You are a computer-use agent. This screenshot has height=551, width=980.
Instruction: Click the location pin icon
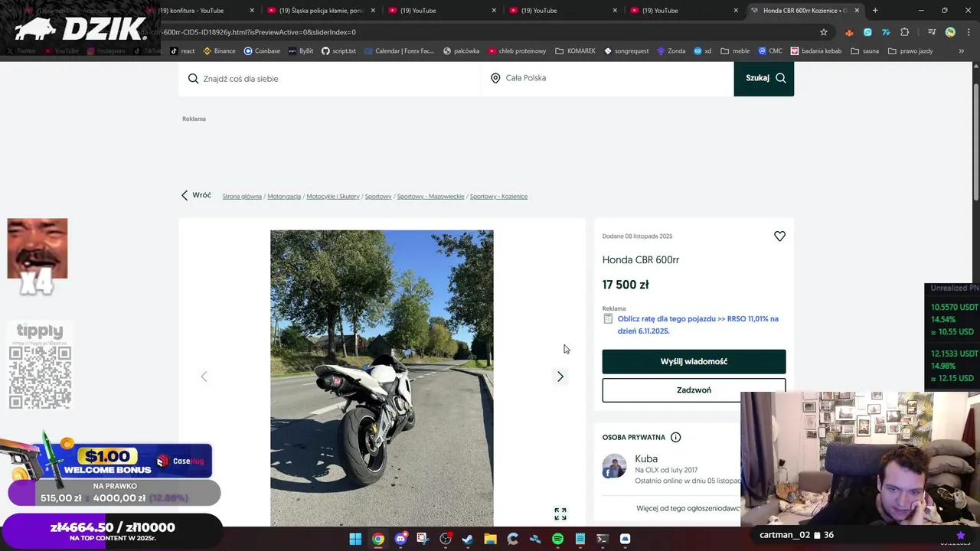[x=495, y=78]
